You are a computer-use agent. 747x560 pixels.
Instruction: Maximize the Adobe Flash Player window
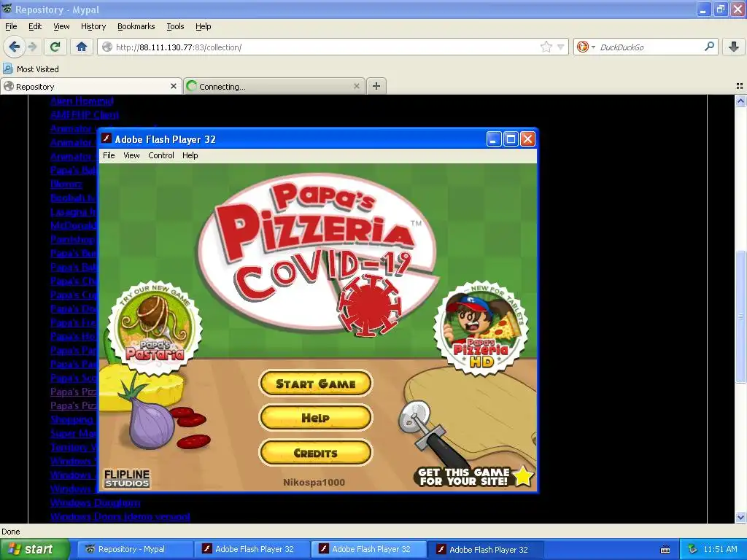point(511,139)
